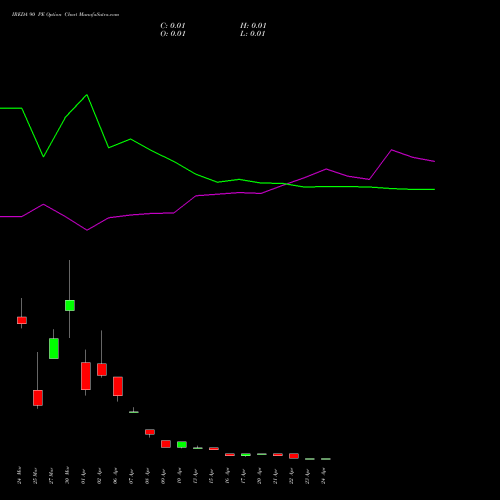Select the tall green candlestick body for 27 Mar

54,349
